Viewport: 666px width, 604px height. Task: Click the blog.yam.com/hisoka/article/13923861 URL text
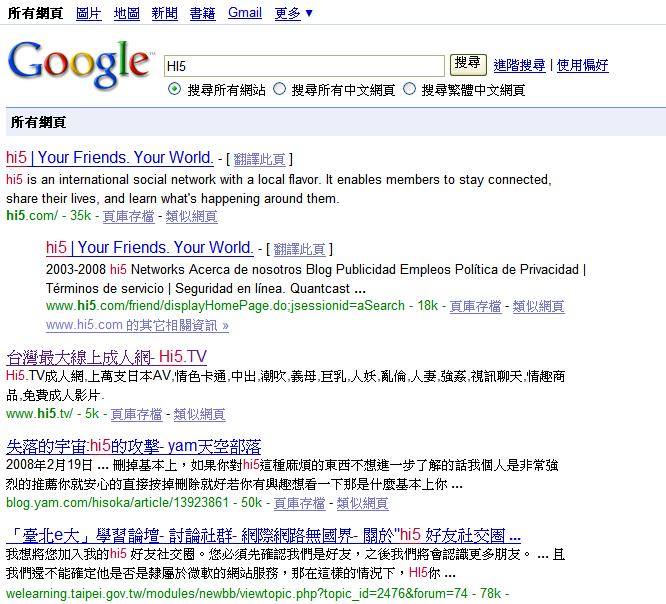point(117,502)
